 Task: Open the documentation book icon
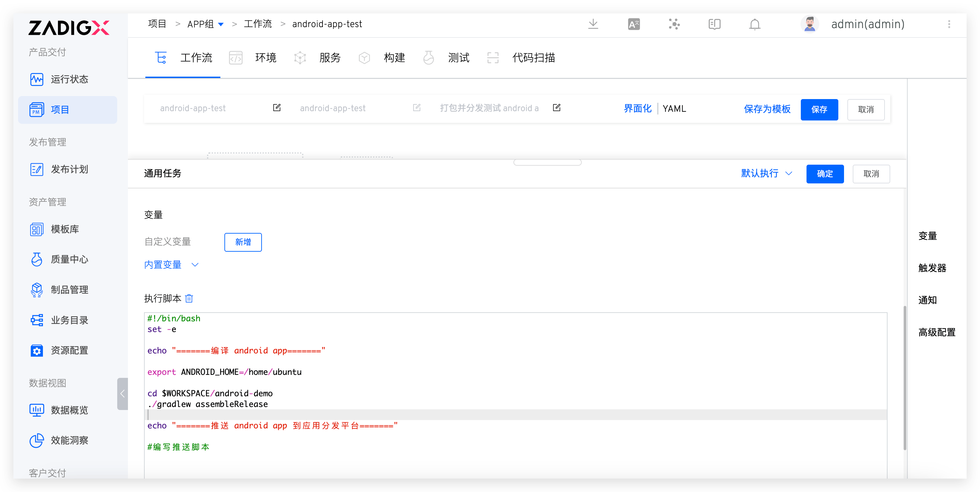tap(714, 24)
